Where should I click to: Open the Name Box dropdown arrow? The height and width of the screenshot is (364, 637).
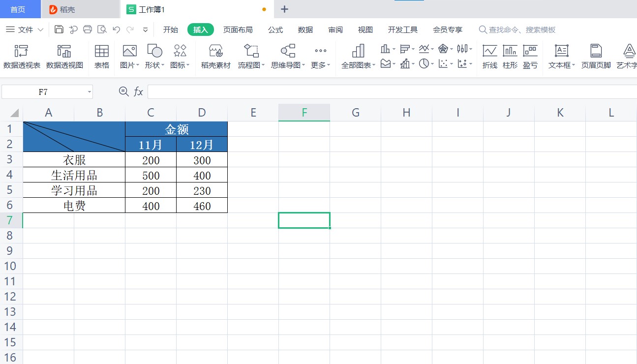tap(89, 91)
